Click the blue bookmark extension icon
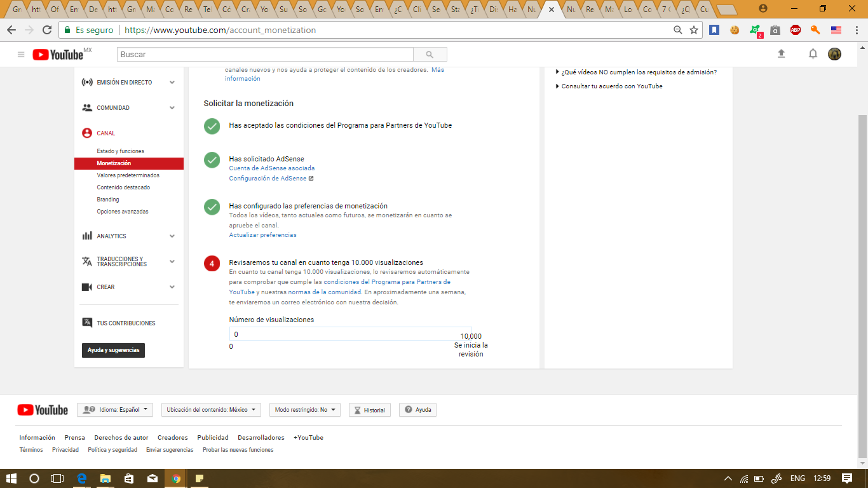This screenshot has width=868, height=488. pos(714,30)
